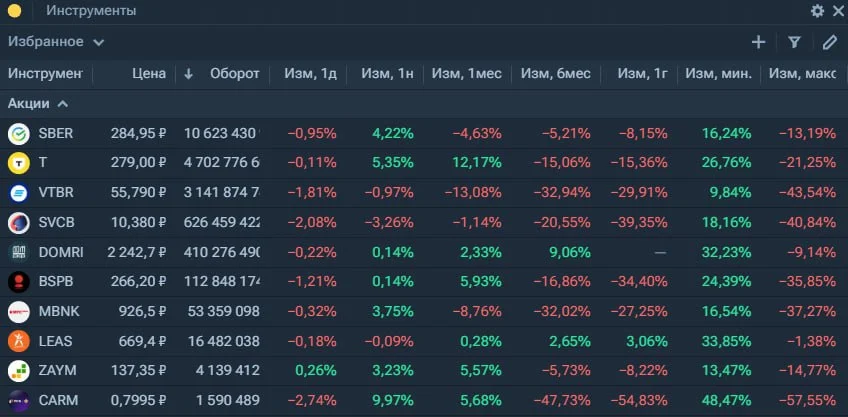Click the yellow circle link indicator
The image size is (848, 417).
(15, 11)
